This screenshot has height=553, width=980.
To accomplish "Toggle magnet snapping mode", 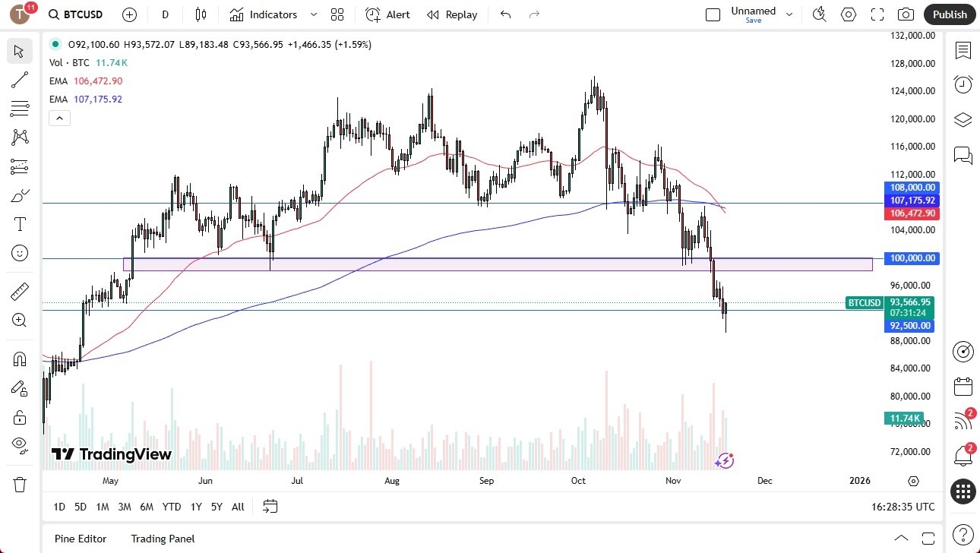I will pyautogui.click(x=20, y=359).
